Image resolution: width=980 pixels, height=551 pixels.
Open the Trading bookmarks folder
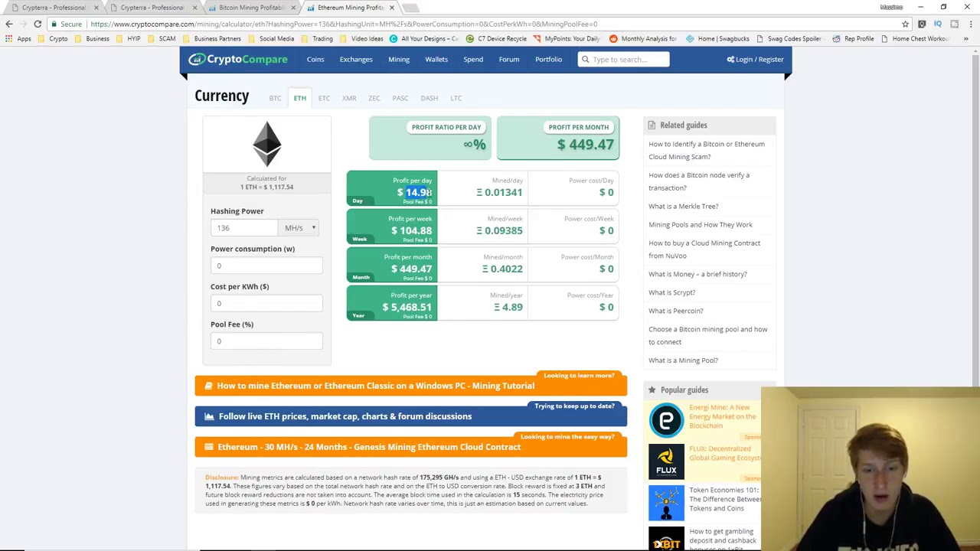click(x=317, y=38)
